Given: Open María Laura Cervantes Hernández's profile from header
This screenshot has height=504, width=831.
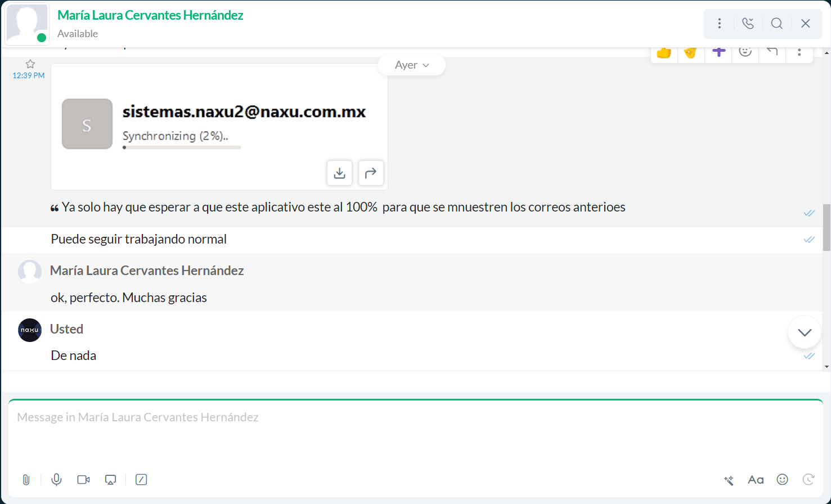Looking at the screenshot, I should click(x=150, y=15).
